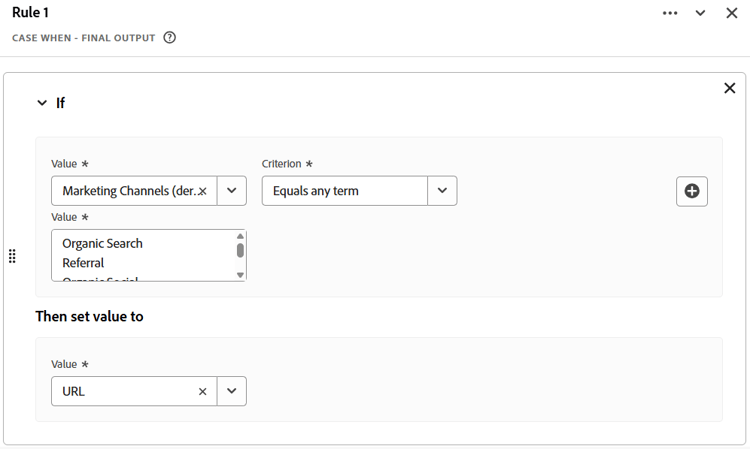Close the Rule 1 panel
This screenshot has width=750, height=449.
point(732,13)
